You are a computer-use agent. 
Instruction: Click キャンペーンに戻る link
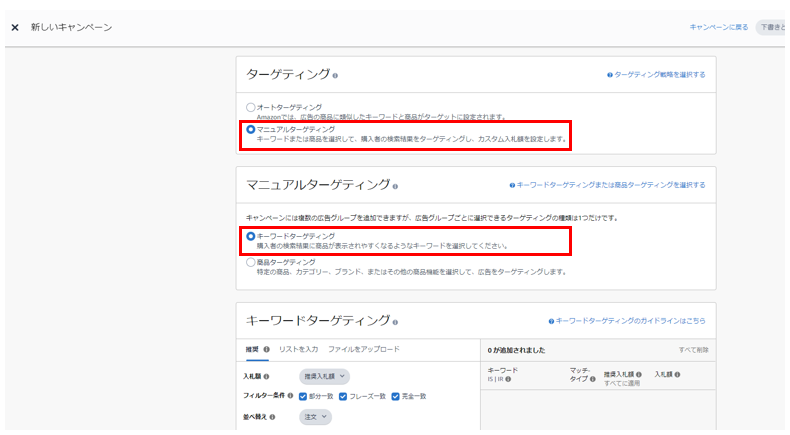[719, 27]
